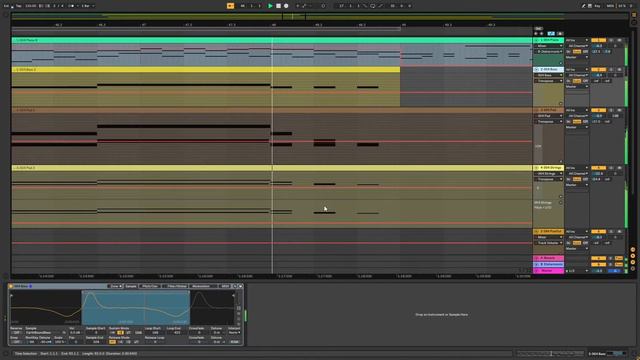Open the Sampler Sample tab
The image size is (640, 360).
click(x=131, y=287)
